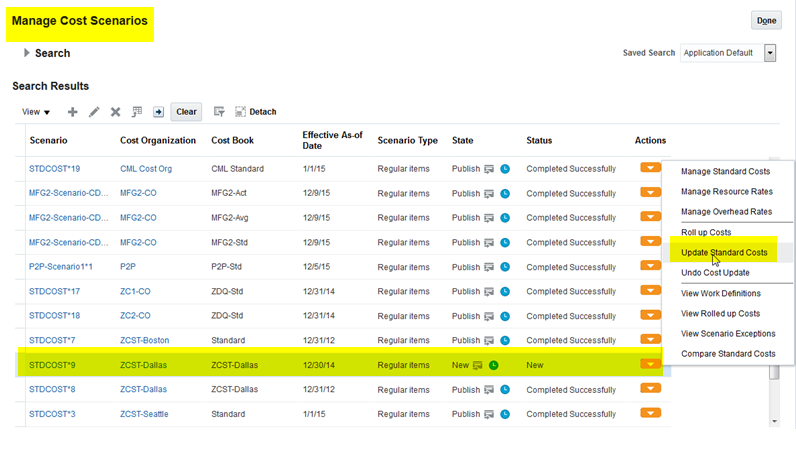Click the 12/30/14 date cell
The width and height of the screenshot is (796, 450).
click(x=319, y=365)
